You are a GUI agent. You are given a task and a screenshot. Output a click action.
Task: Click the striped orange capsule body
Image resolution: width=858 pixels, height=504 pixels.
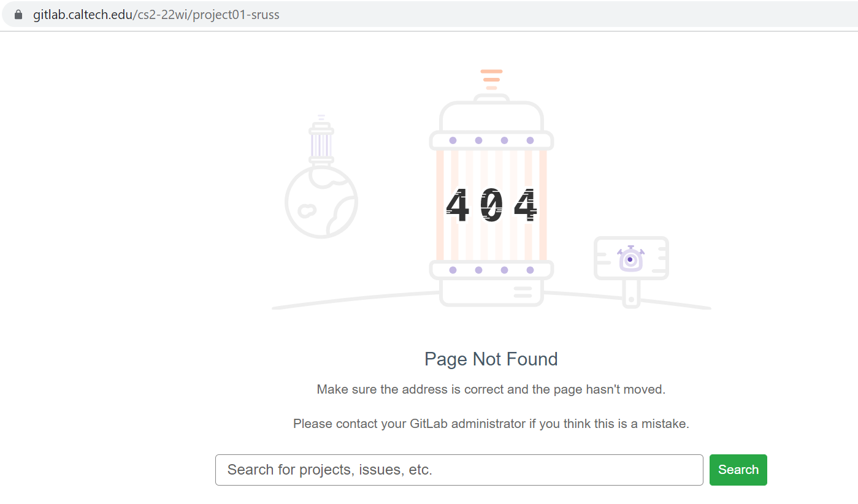pyautogui.click(x=491, y=205)
